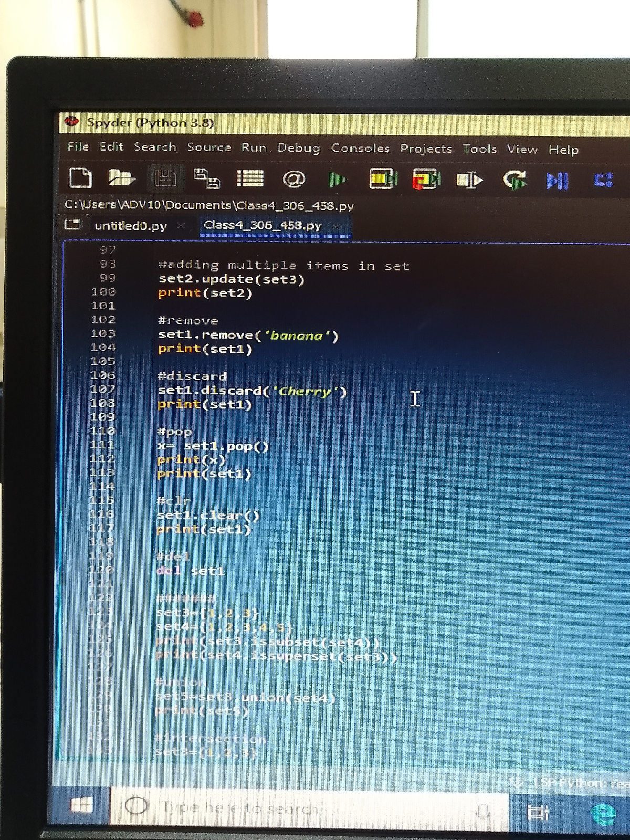Image resolution: width=630 pixels, height=840 pixels.
Task: Click the 'Type here to search' box
Action: [310, 807]
